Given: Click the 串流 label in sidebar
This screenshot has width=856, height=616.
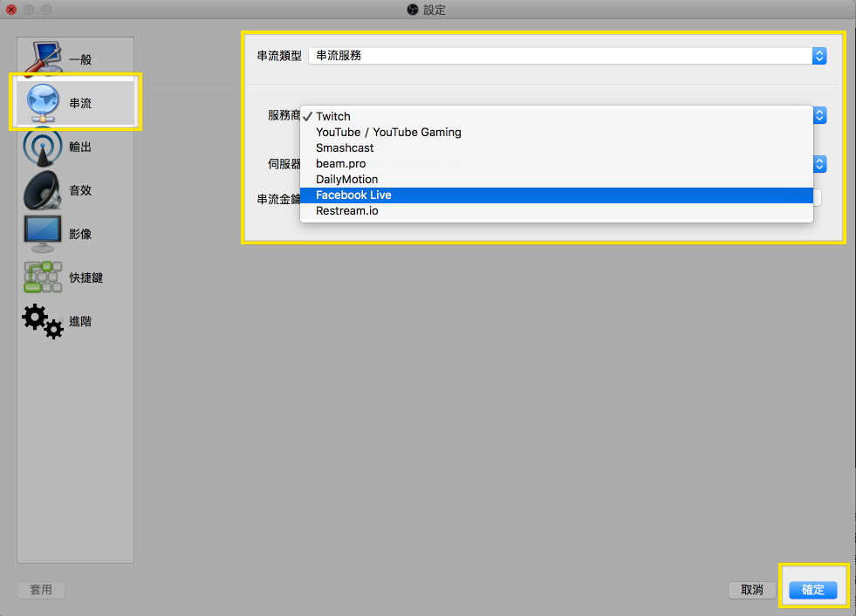Looking at the screenshot, I should click(x=80, y=103).
